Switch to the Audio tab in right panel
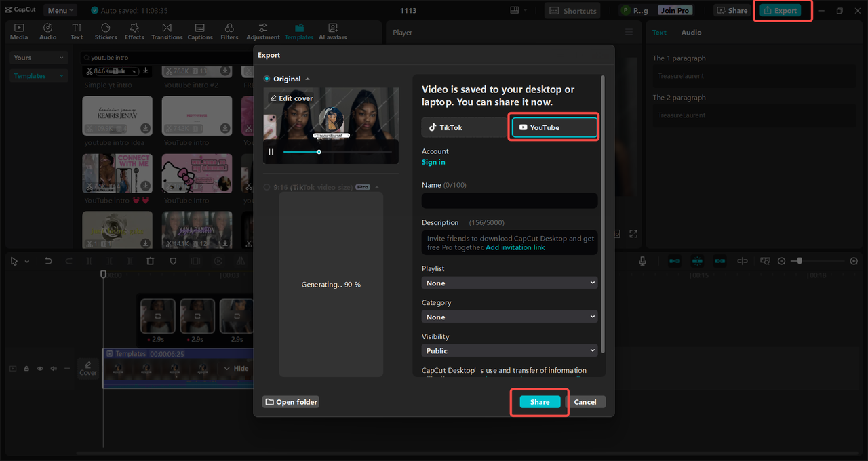This screenshot has height=461, width=868. 691,32
